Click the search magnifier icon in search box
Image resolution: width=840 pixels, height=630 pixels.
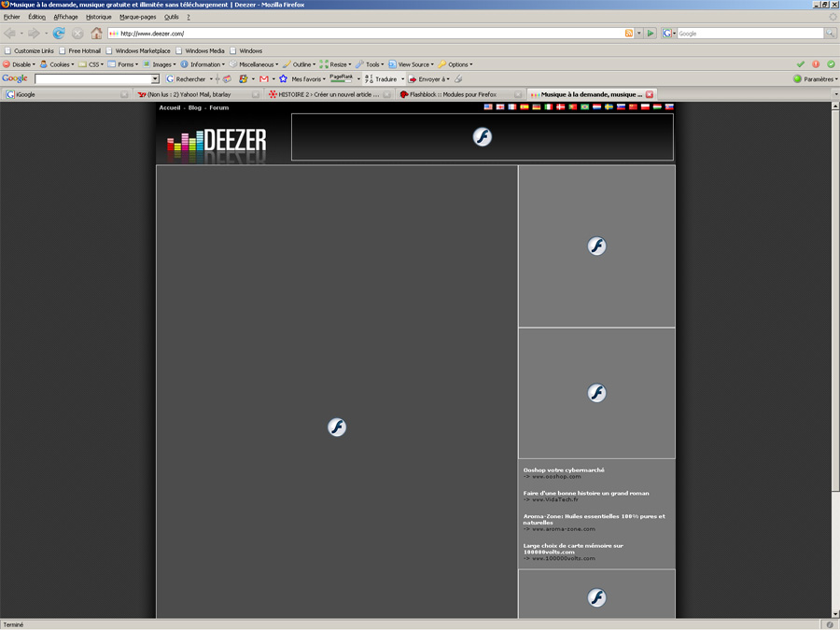(x=829, y=34)
